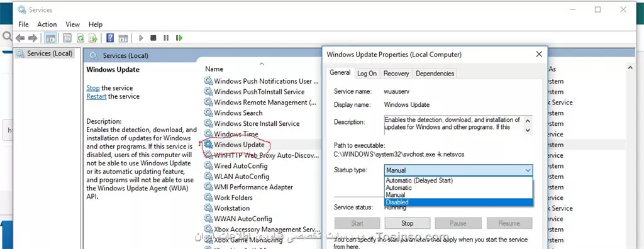The height and width of the screenshot is (249, 644).
Task: Click the Pause button in the Properties dialog
Action: pos(458,223)
